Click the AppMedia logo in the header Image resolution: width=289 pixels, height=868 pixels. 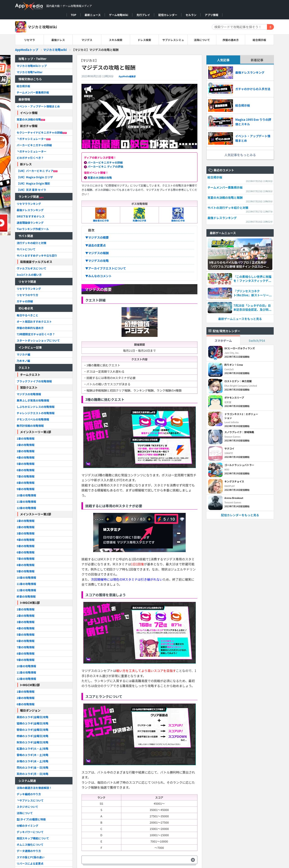[x=29, y=6]
